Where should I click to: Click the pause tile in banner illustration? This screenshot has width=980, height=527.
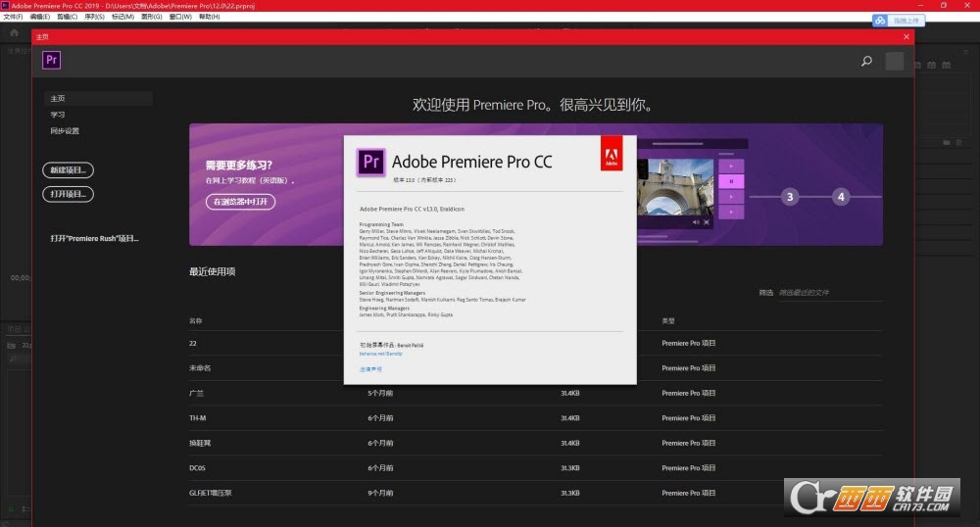731,181
